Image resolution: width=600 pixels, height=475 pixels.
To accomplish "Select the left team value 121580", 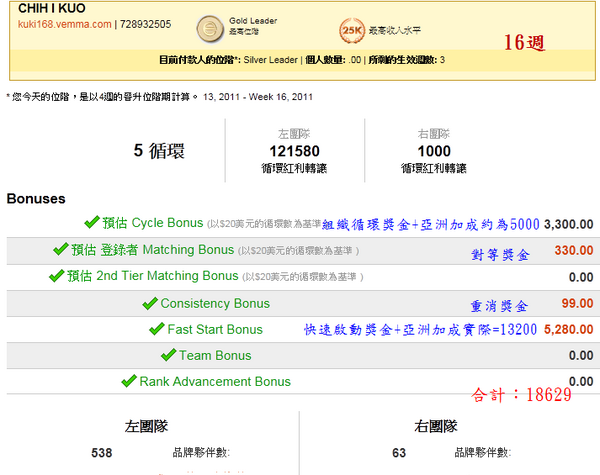I will coord(294,151).
